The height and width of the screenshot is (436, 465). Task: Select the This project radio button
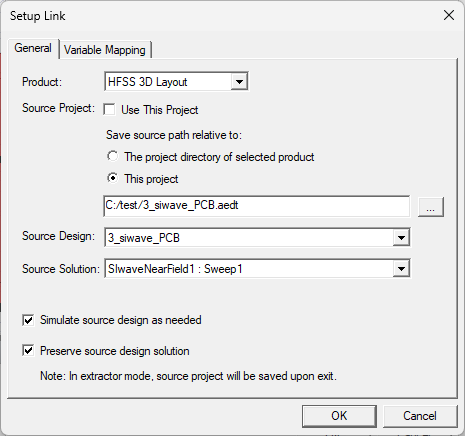coord(113,178)
